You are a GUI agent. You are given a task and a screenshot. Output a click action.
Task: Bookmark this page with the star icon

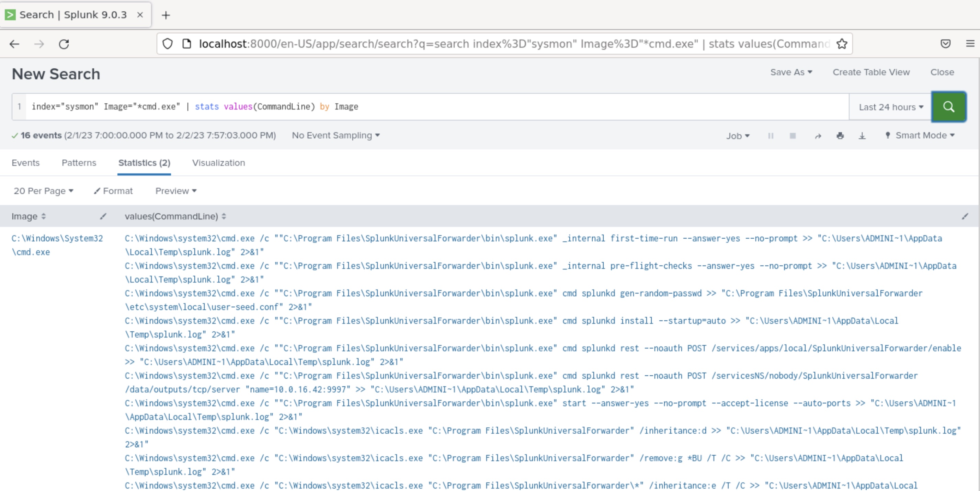pos(842,44)
